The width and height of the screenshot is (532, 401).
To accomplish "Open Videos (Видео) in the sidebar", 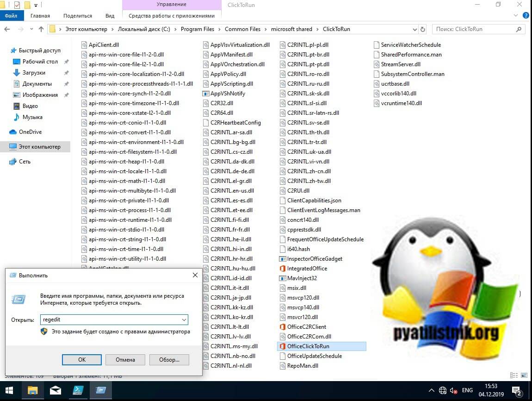I will point(30,106).
